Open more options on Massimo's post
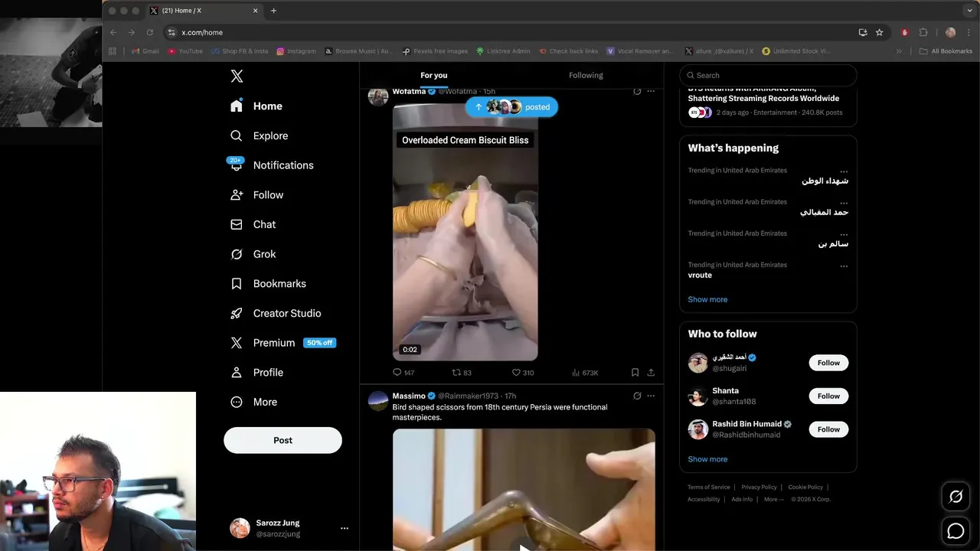 click(651, 396)
